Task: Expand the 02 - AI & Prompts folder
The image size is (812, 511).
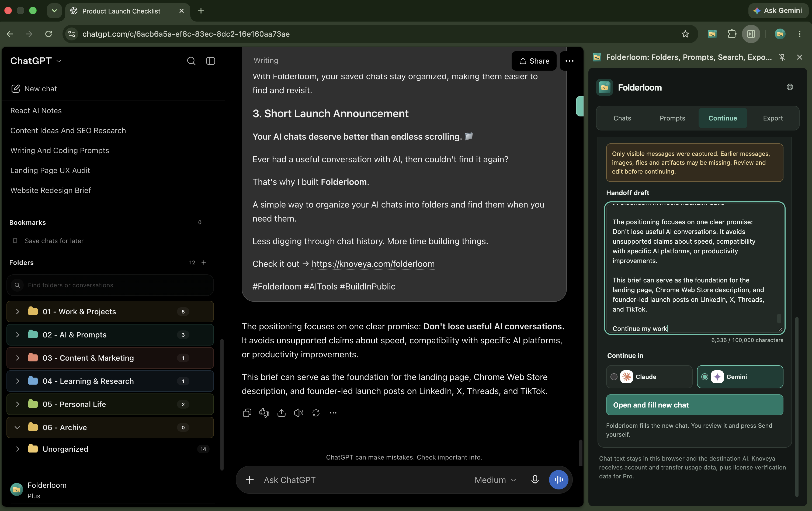Action: pyautogui.click(x=18, y=334)
